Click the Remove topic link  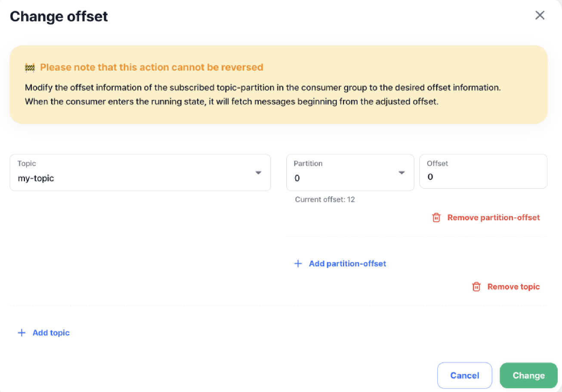click(x=513, y=287)
